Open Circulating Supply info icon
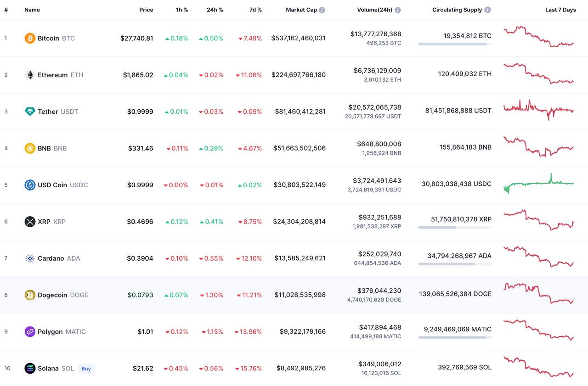This screenshot has height=386, width=588. [487, 10]
